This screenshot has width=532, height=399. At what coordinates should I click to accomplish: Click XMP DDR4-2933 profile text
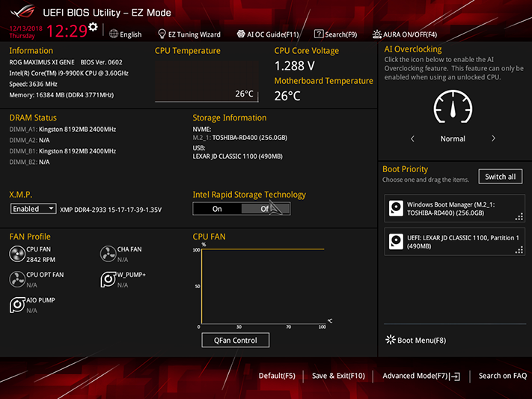pyautogui.click(x=111, y=210)
